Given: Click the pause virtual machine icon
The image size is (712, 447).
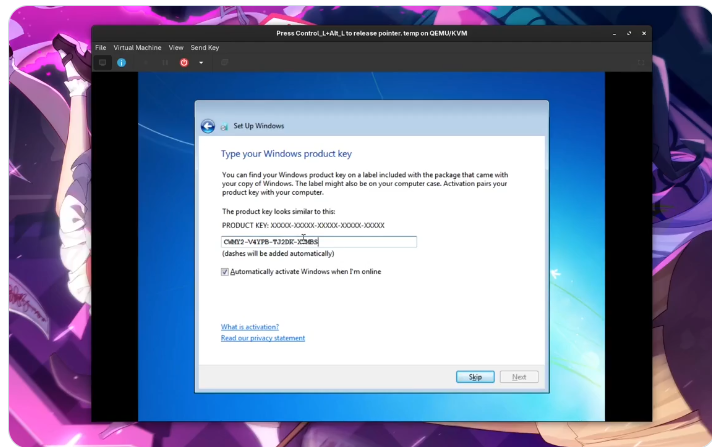Looking at the screenshot, I should 165,63.
